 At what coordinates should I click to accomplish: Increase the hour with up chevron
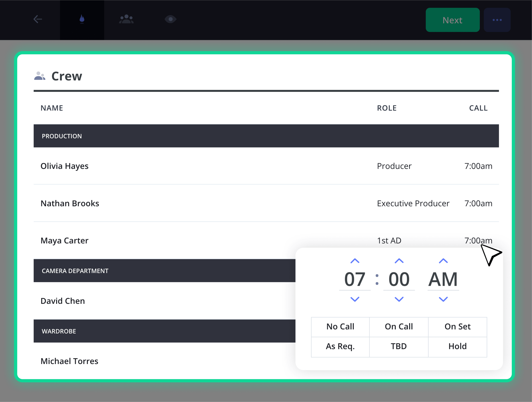pos(355,261)
